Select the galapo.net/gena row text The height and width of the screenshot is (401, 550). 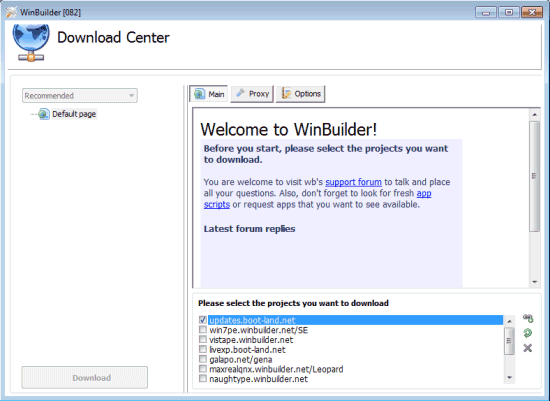pyautogui.click(x=241, y=359)
